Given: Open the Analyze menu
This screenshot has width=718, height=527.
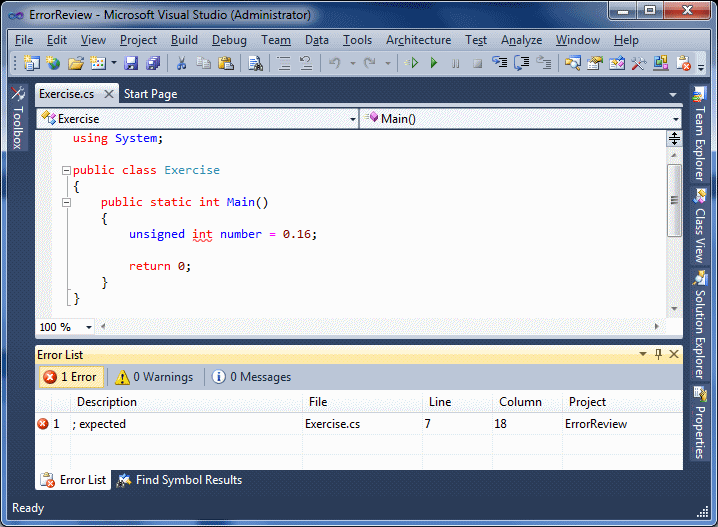Looking at the screenshot, I should click(x=522, y=40).
